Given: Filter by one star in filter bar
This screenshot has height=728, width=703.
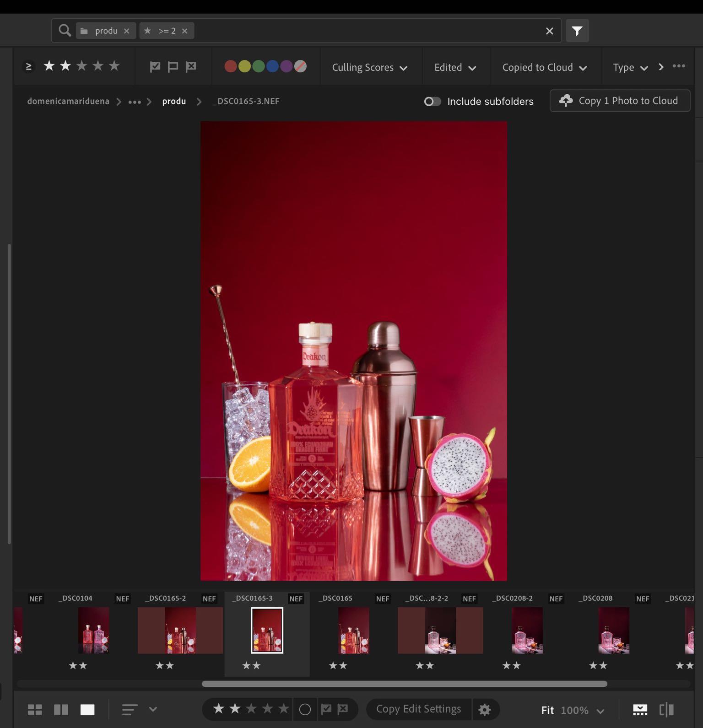Looking at the screenshot, I should [x=49, y=66].
